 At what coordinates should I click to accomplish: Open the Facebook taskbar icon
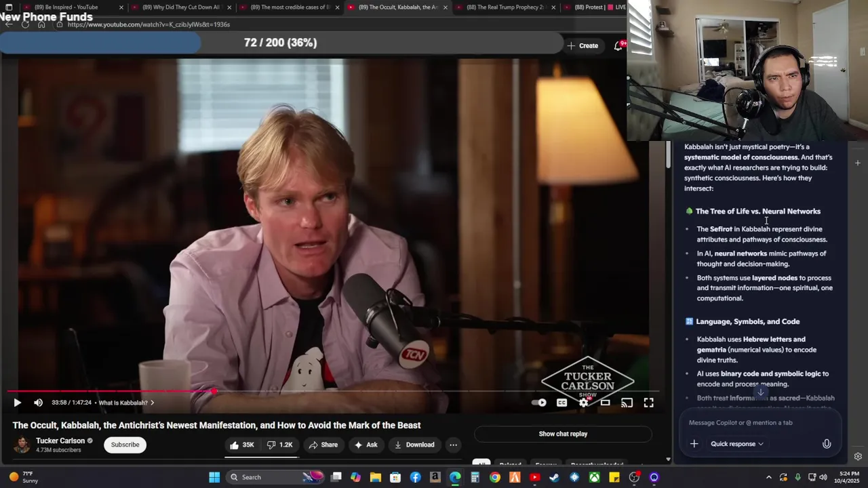pyautogui.click(x=415, y=477)
